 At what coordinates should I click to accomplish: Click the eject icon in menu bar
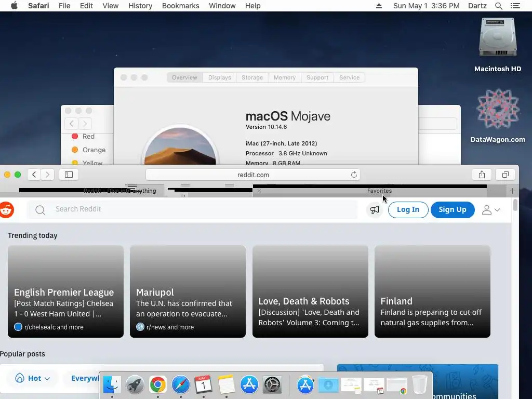click(379, 6)
